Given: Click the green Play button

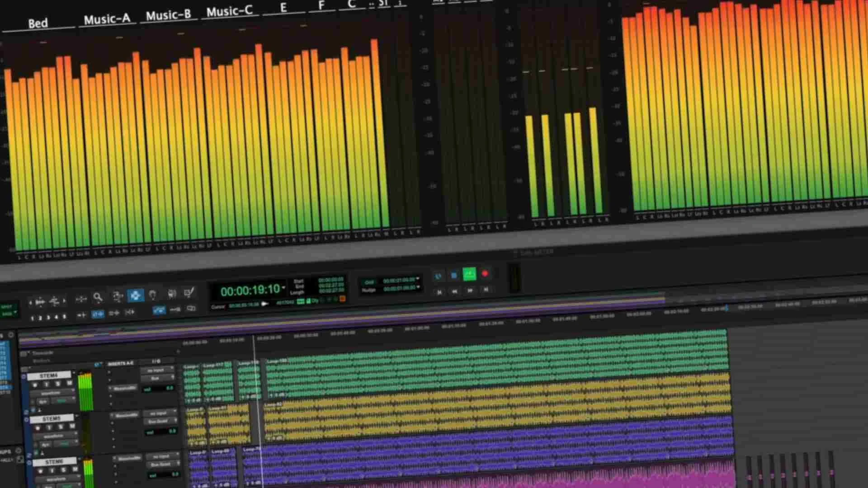Looking at the screenshot, I should [x=469, y=274].
